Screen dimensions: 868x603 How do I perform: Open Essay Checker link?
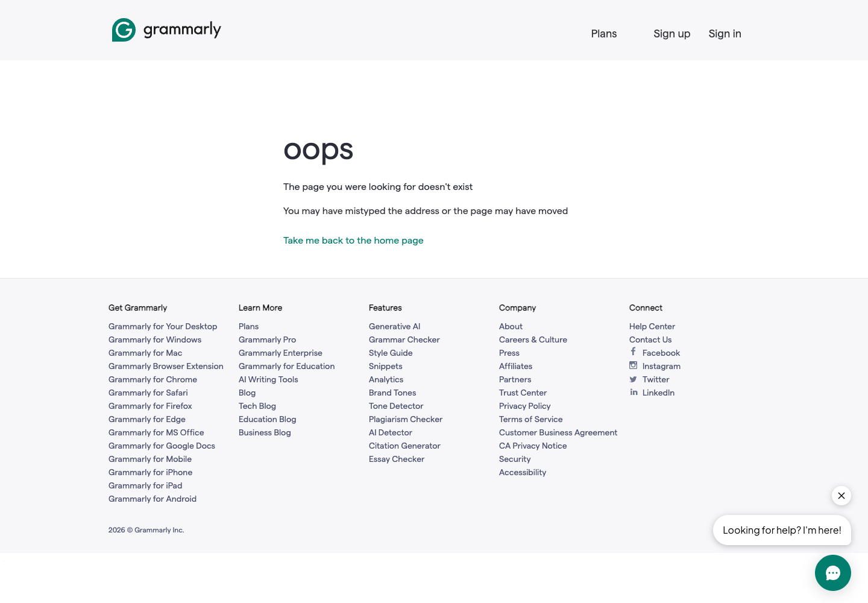(x=397, y=459)
